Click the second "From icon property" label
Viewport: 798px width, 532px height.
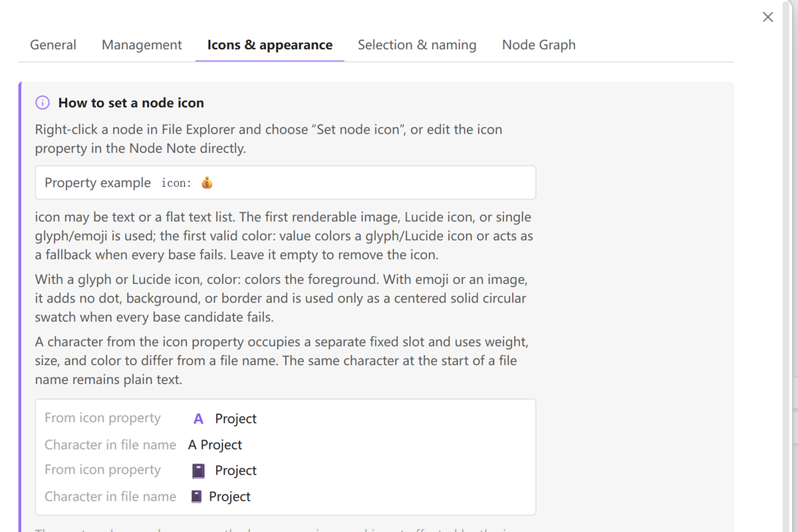[x=102, y=469]
